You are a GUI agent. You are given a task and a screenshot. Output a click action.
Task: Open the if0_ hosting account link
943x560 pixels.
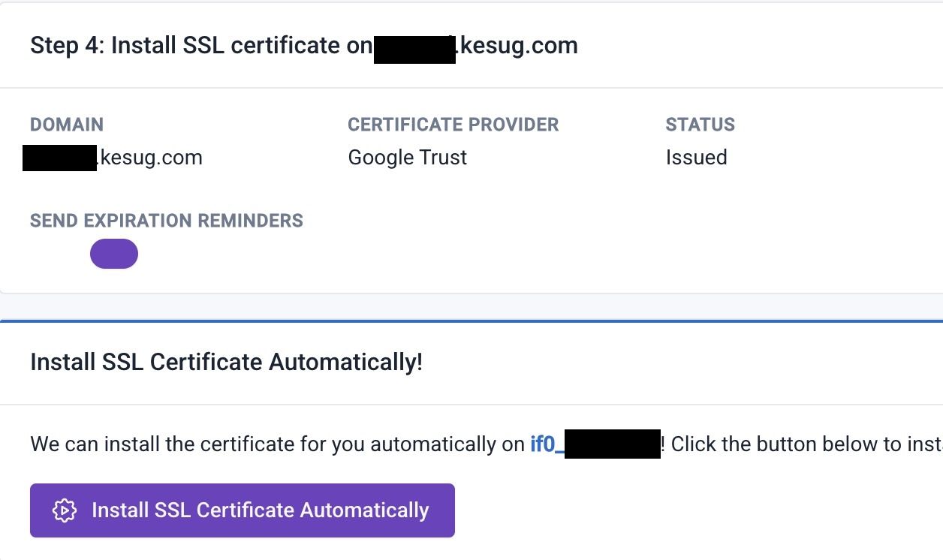(x=542, y=444)
